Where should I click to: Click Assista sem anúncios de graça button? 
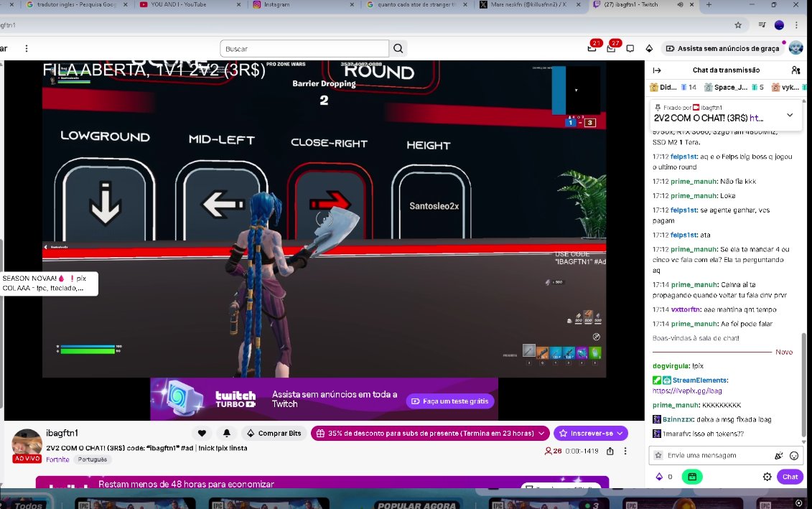coord(722,48)
